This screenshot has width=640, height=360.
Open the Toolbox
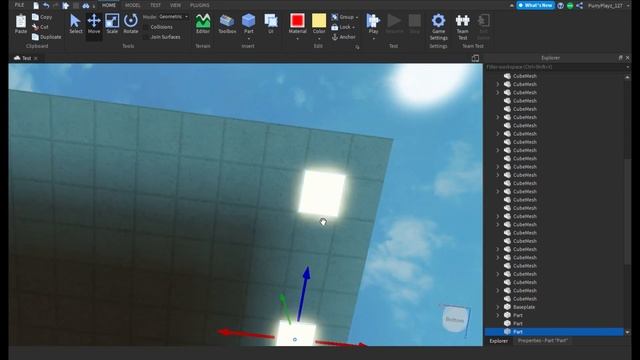[x=227, y=24]
